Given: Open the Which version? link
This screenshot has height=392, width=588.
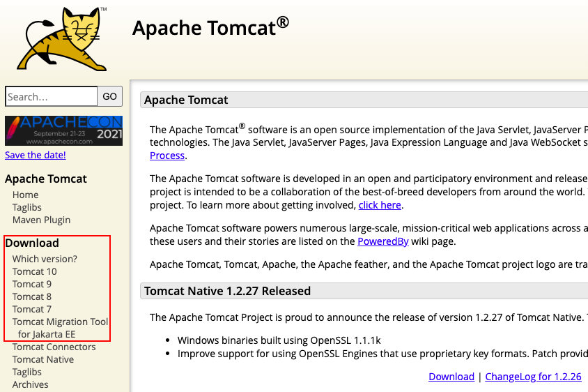Looking at the screenshot, I should point(45,259).
